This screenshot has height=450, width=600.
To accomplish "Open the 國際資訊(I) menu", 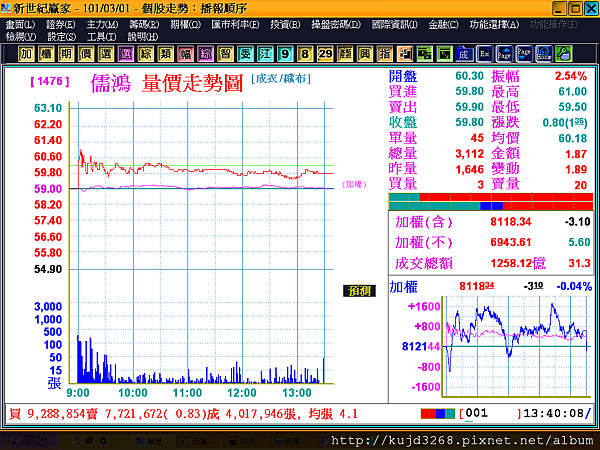I will (395, 24).
